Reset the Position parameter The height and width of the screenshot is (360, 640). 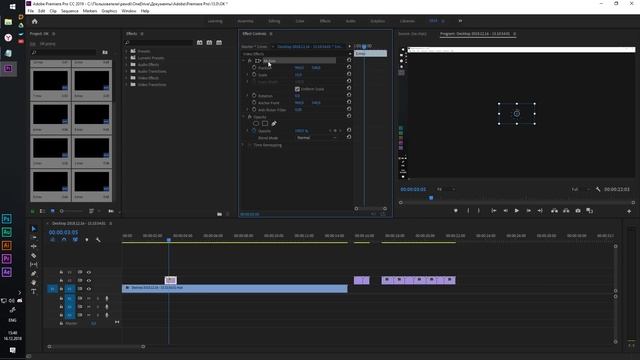point(349,67)
